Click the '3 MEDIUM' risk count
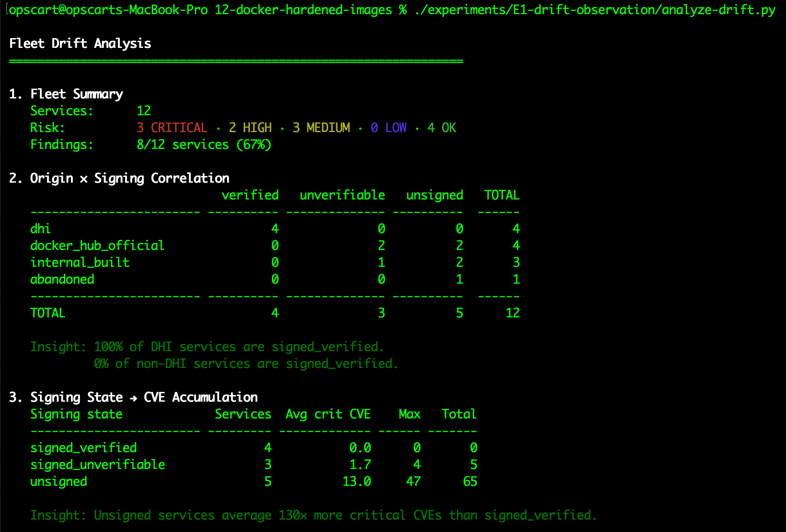This screenshot has width=786, height=532. click(321, 128)
